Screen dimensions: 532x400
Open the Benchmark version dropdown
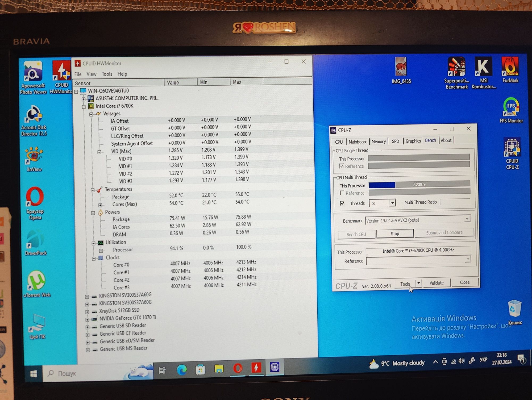click(x=467, y=219)
